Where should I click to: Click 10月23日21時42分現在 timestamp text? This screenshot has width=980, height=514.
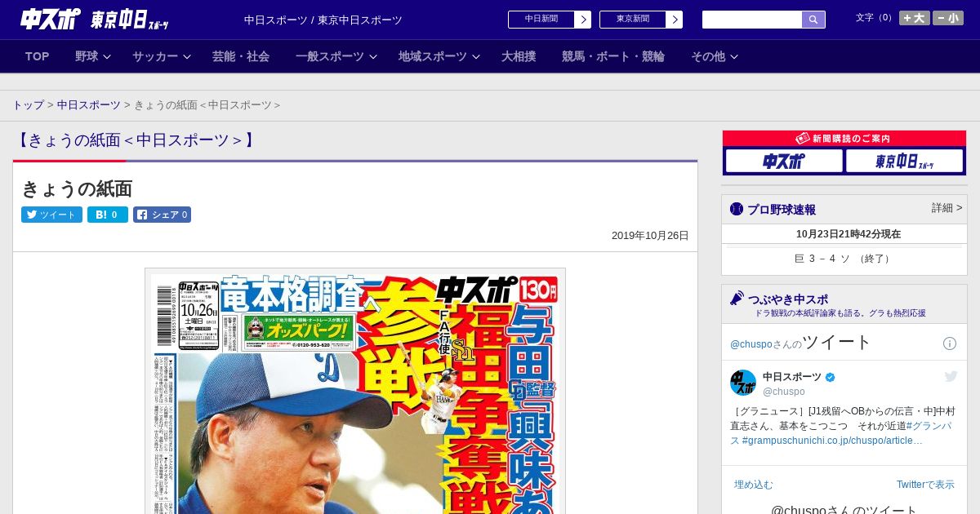click(849, 234)
